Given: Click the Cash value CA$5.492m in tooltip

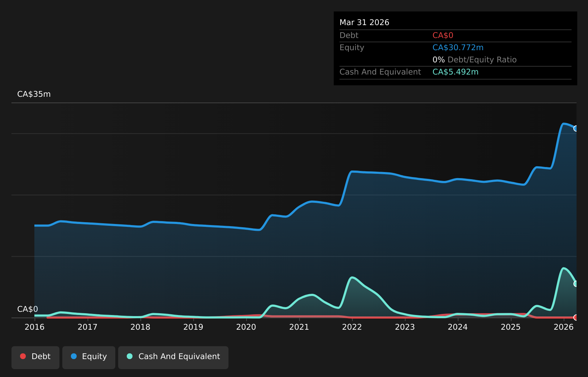Looking at the screenshot, I should point(456,72).
